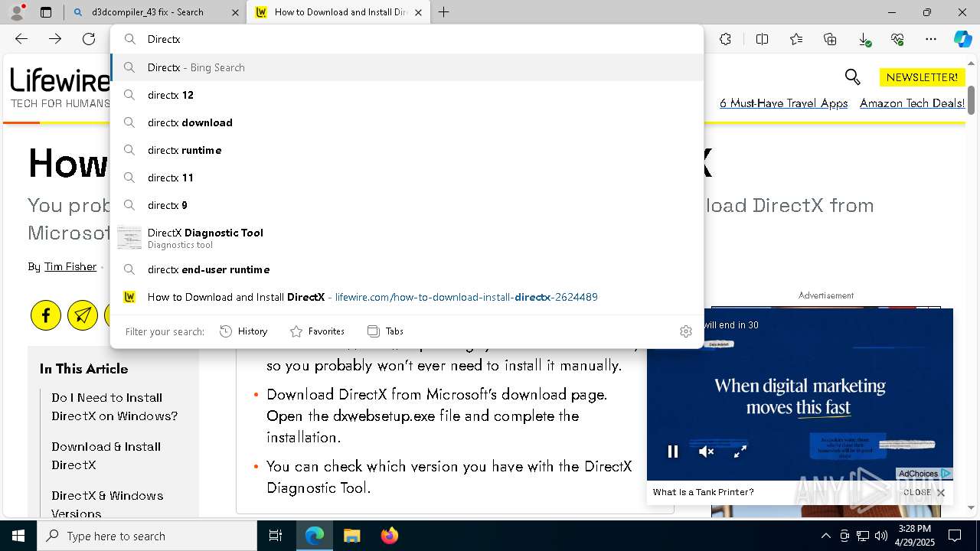The width and height of the screenshot is (980, 551).
Task: Open taskbar clock showing 3:28 PM
Action: point(915,536)
